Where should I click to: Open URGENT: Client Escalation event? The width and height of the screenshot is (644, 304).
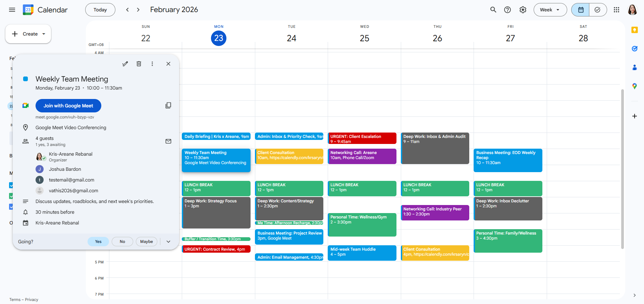[362, 139]
